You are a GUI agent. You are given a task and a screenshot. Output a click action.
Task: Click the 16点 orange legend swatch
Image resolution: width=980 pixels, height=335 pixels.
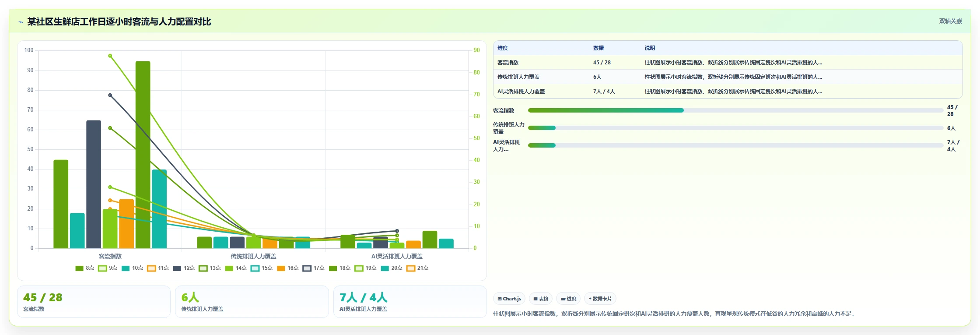coord(281,268)
